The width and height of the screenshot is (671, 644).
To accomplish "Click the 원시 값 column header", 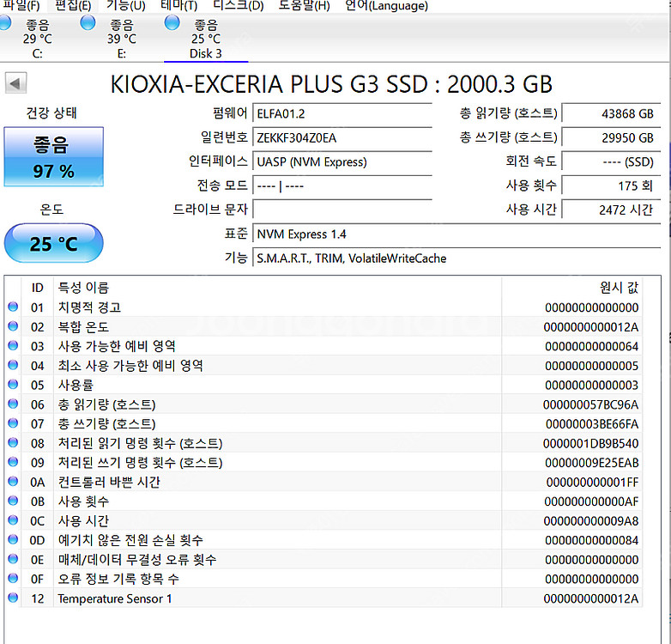I will 571,288.
